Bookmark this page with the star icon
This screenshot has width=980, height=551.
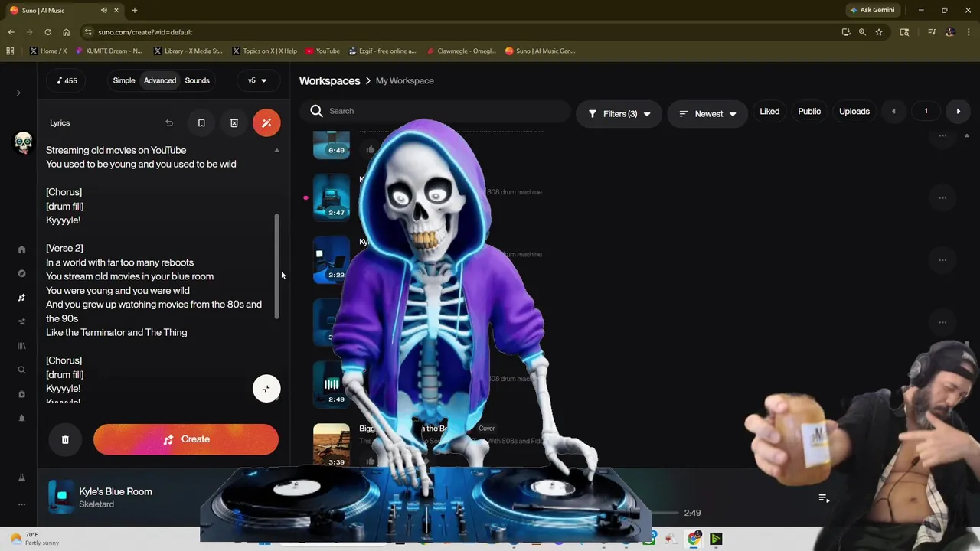pyautogui.click(x=879, y=32)
